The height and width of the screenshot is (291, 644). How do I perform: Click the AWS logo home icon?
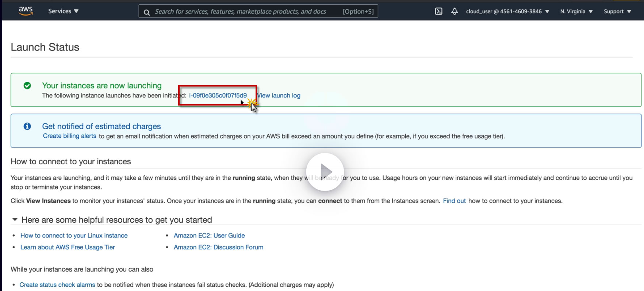[x=26, y=11]
